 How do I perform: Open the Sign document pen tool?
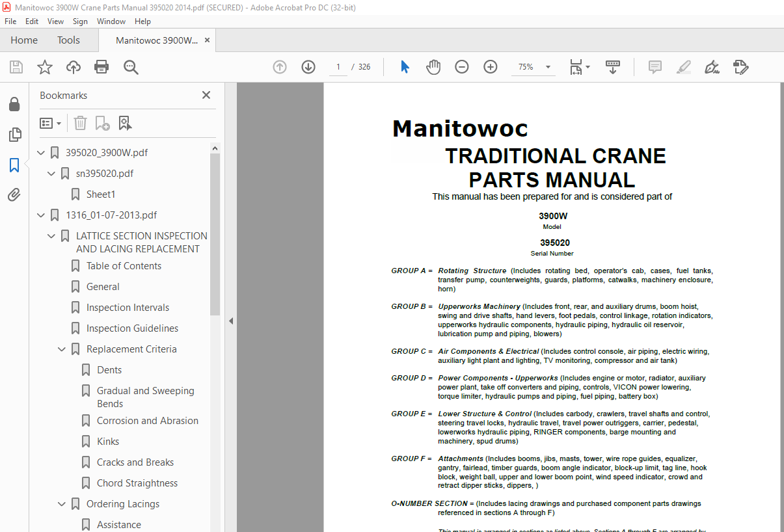click(712, 67)
